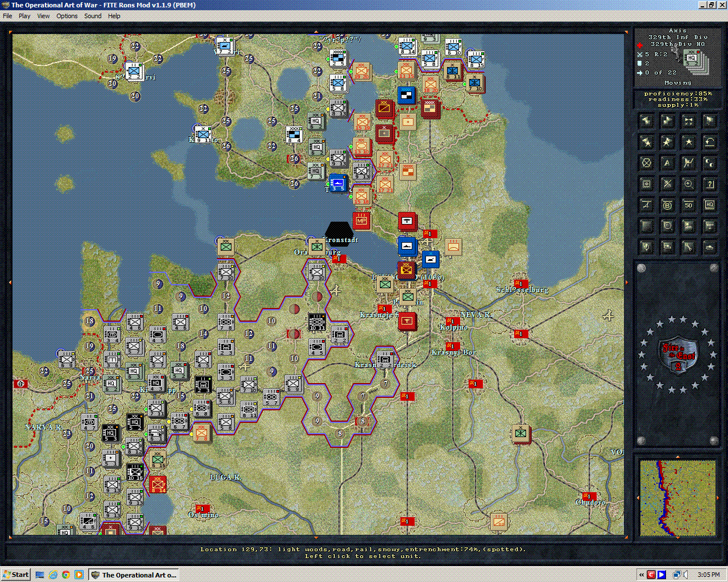Click the map bottom edge scroll arrow
This screenshot has height=582, width=728.
pos(317,538)
